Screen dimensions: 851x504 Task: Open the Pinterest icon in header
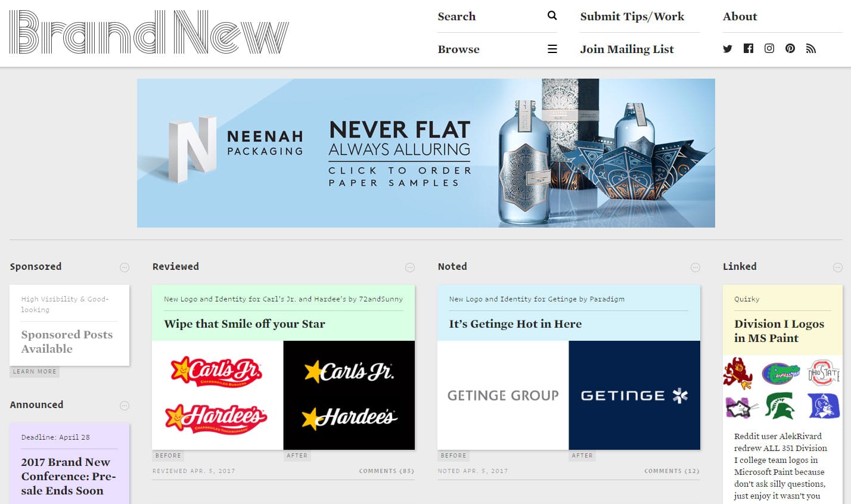[x=790, y=48]
